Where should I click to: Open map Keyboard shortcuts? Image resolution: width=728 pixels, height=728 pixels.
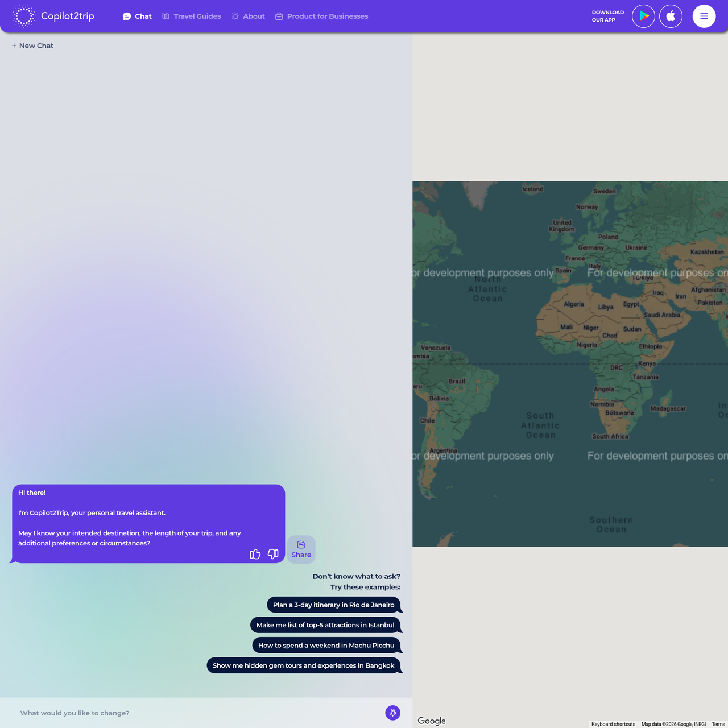[x=613, y=724]
